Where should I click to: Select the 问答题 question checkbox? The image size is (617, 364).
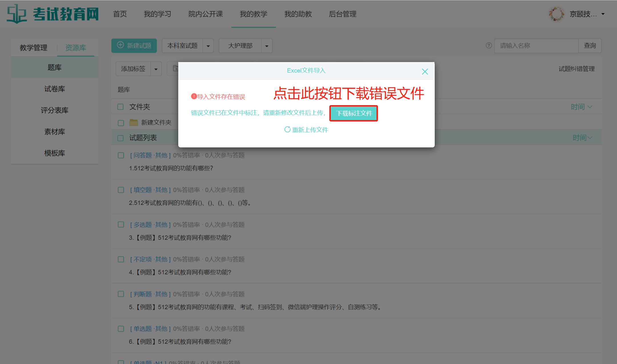point(121,155)
